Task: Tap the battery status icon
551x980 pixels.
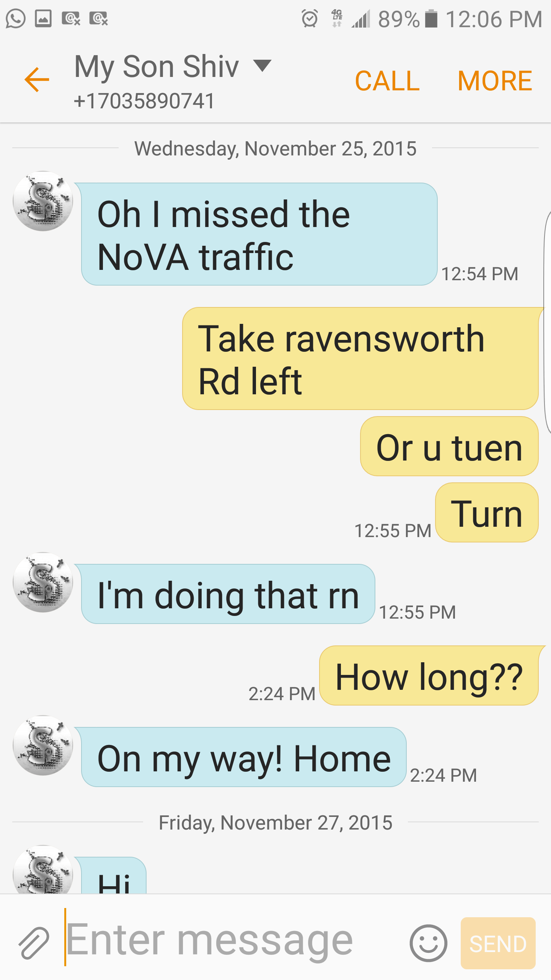Action: click(x=431, y=18)
